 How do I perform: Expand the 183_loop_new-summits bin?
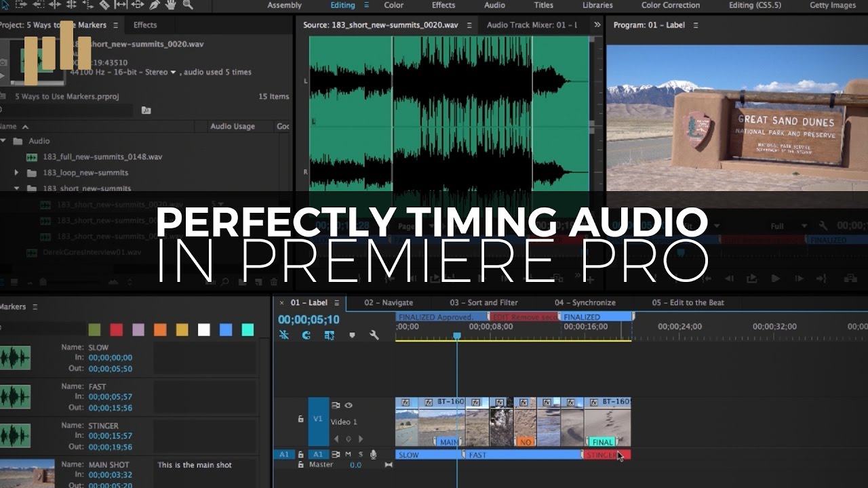point(16,173)
